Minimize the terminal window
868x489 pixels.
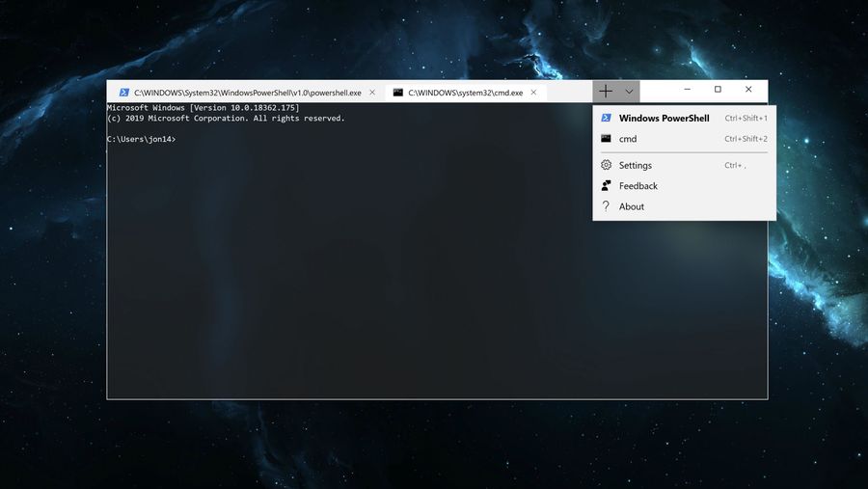tap(687, 89)
